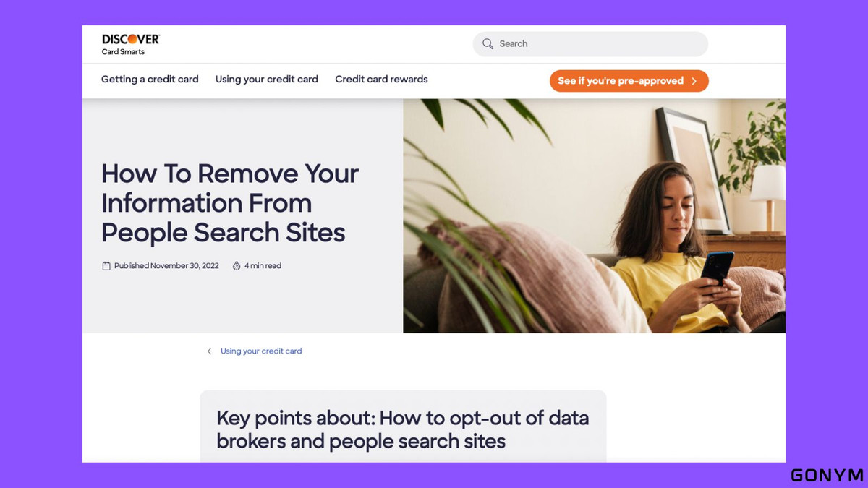Click the Card Smarts text under Discover

[123, 52]
